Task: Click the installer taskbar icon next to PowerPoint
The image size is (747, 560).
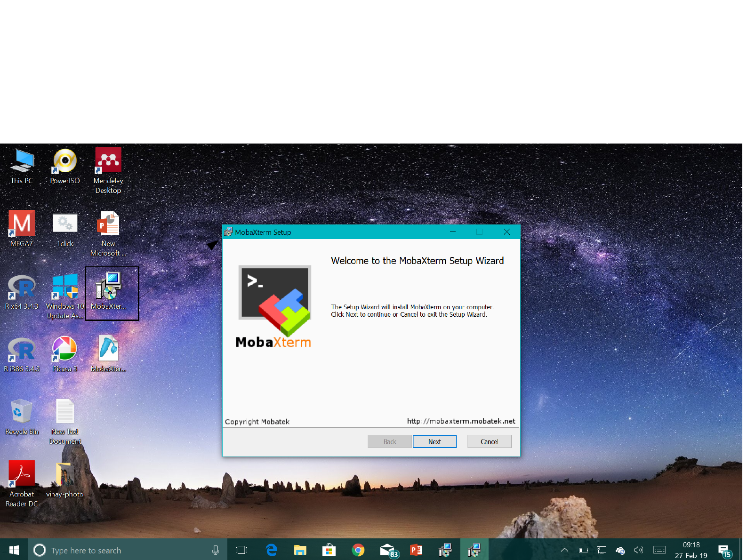Action: pyautogui.click(x=445, y=550)
